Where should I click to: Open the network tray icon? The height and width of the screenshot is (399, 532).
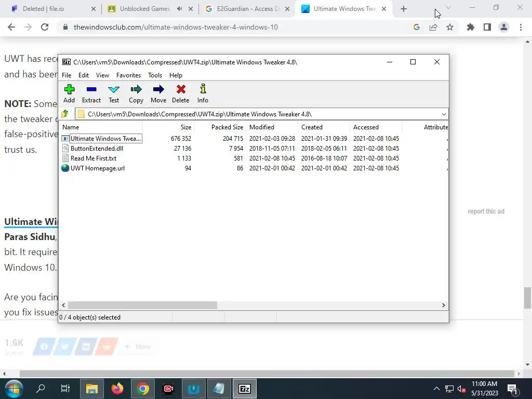(449, 389)
